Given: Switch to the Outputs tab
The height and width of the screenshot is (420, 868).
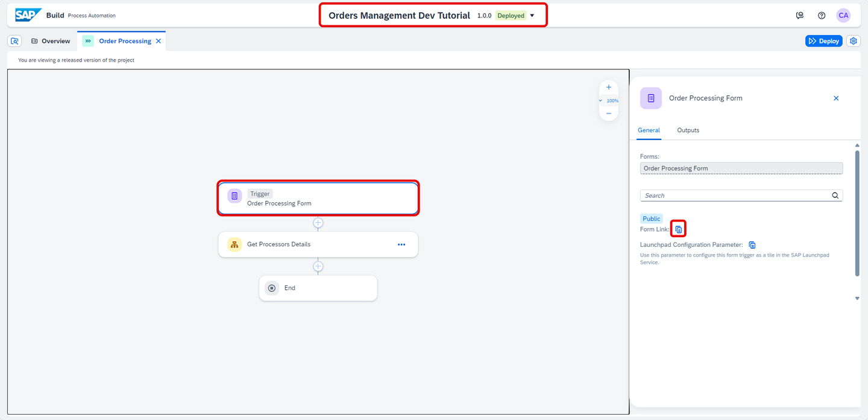Looking at the screenshot, I should click(x=688, y=130).
